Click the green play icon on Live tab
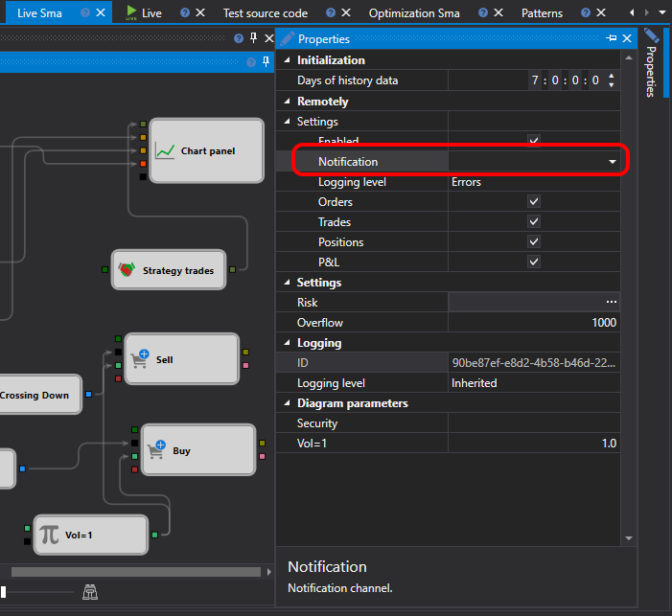This screenshot has width=672, height=616. (x=131, y=12)
